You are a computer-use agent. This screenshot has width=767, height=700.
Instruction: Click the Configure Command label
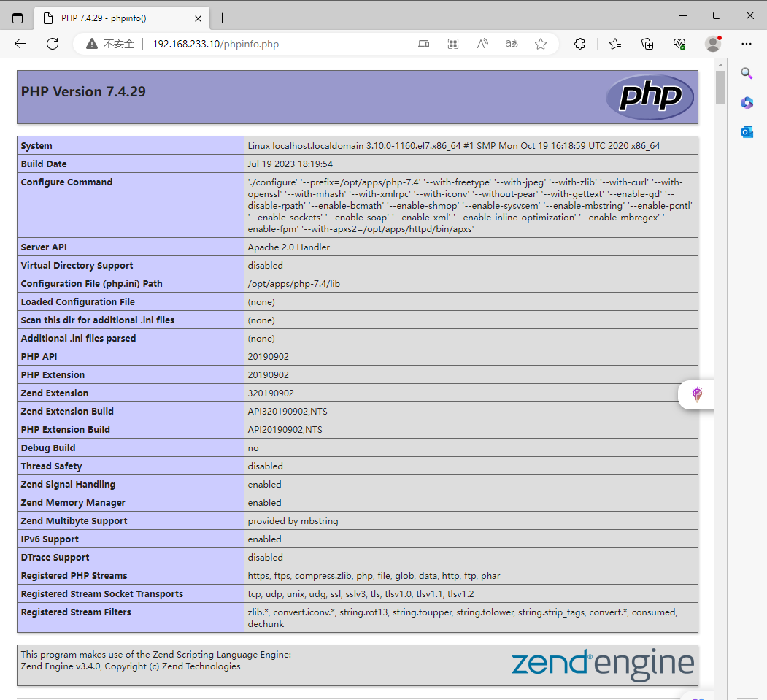pos(66,182)
